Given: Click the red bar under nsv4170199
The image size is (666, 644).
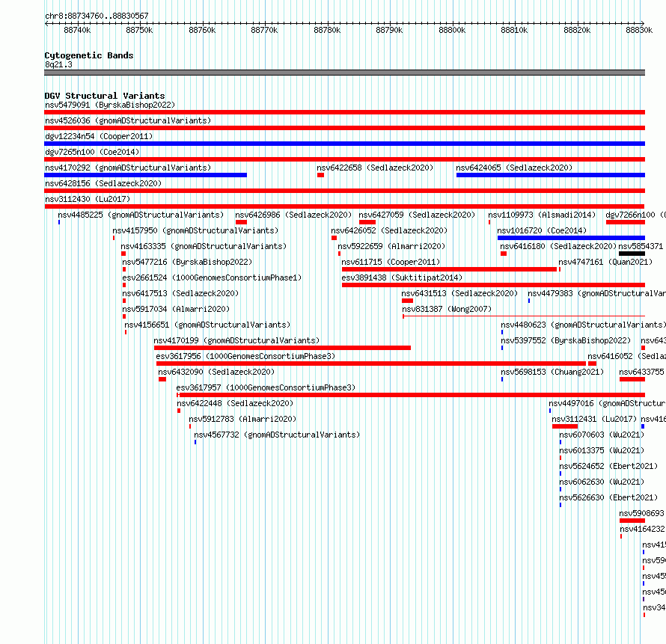Looking at the screenshot, I should point(282,348).
